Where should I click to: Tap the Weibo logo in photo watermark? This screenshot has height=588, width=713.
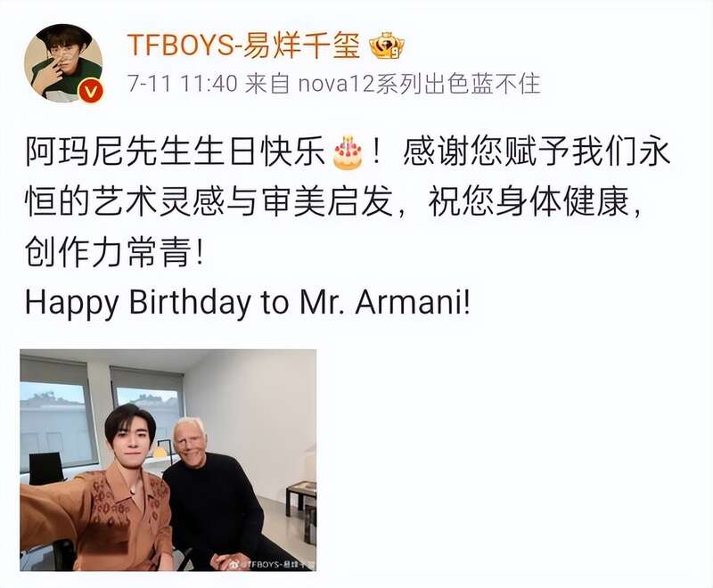pos(234,564)
